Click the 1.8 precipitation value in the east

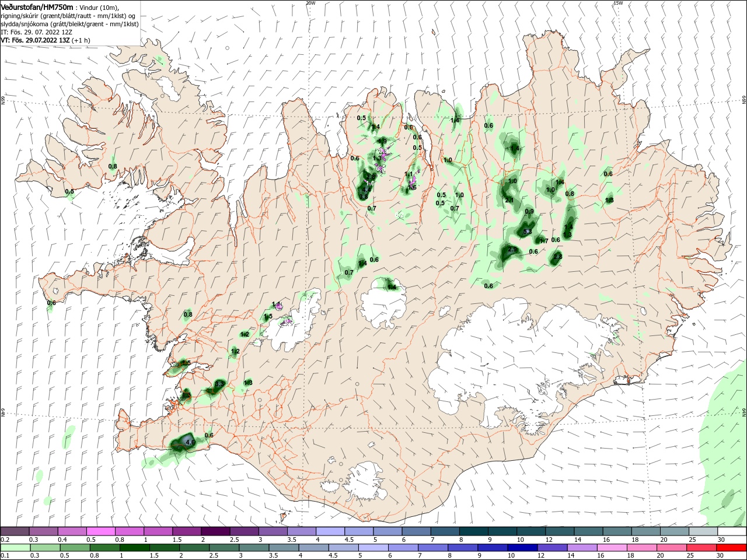[x=609, y=201]
